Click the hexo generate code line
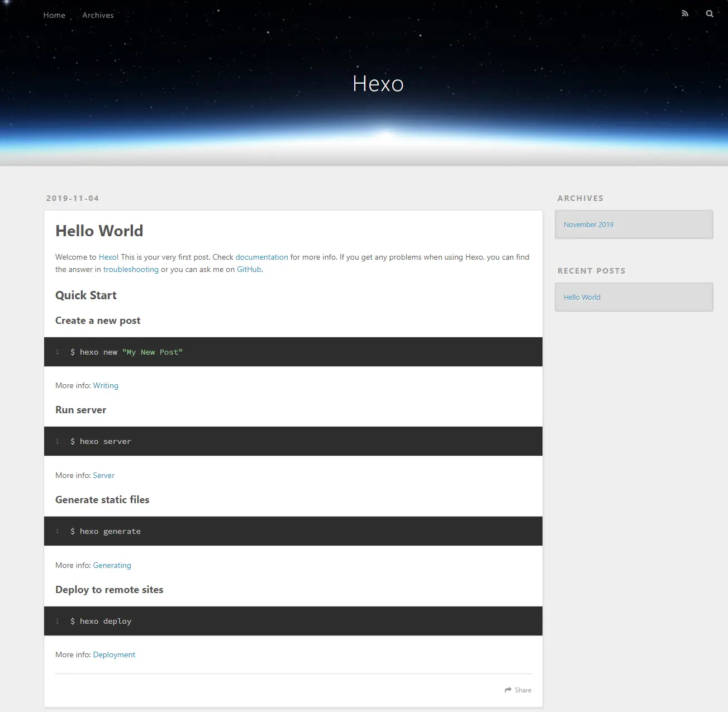Viewport: 728px width, 712px height. (106, 531)
